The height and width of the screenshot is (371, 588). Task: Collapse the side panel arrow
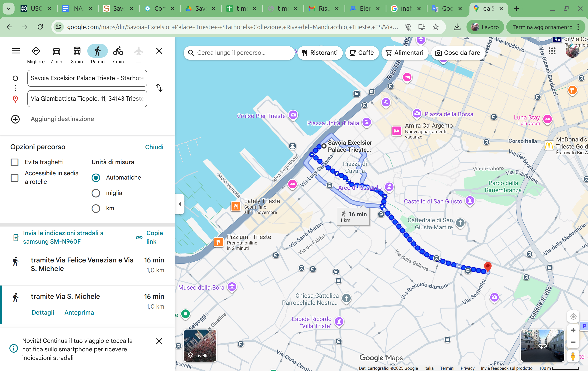pyautogui.click(x=180, y=204)
